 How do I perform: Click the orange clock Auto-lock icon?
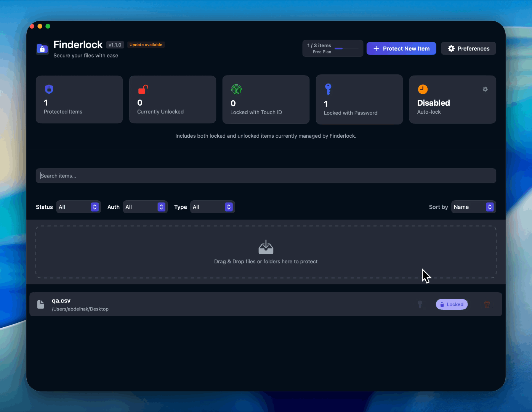coord(423,89)
